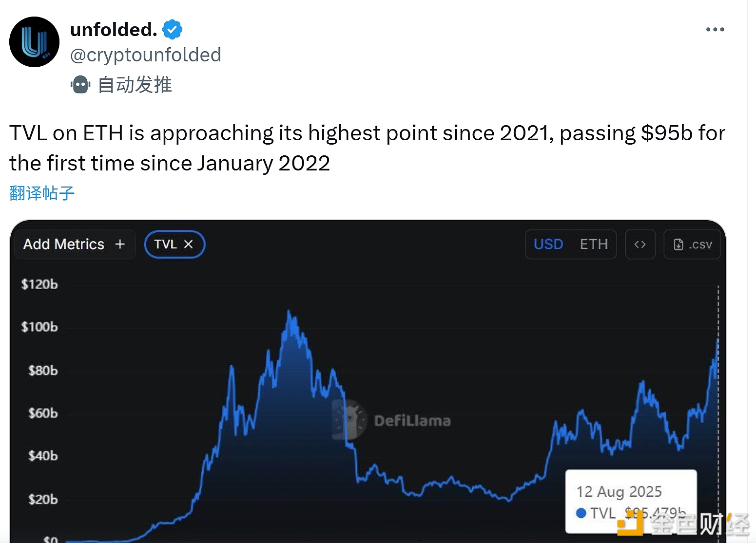Image resolution: width=756 pixels, height=543 pixels.
Task: Switch chart denomination to ETH
Action: click(x=594, y=244)
